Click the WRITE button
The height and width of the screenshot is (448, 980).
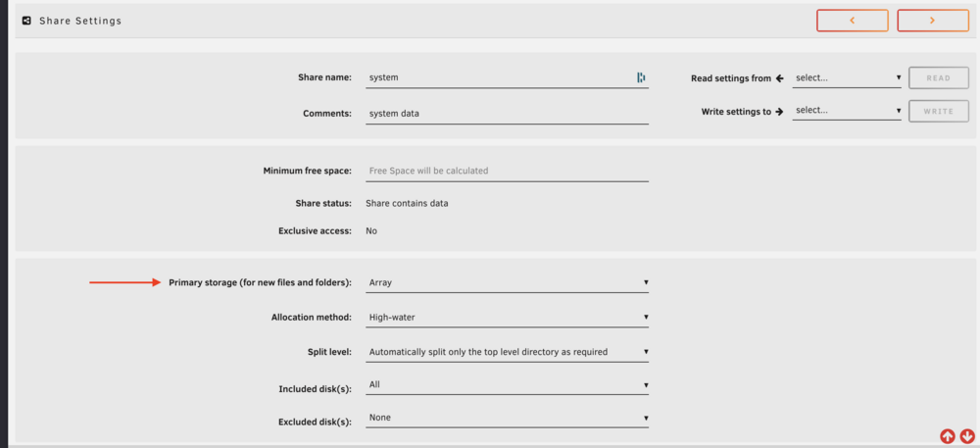click(938, 111)
